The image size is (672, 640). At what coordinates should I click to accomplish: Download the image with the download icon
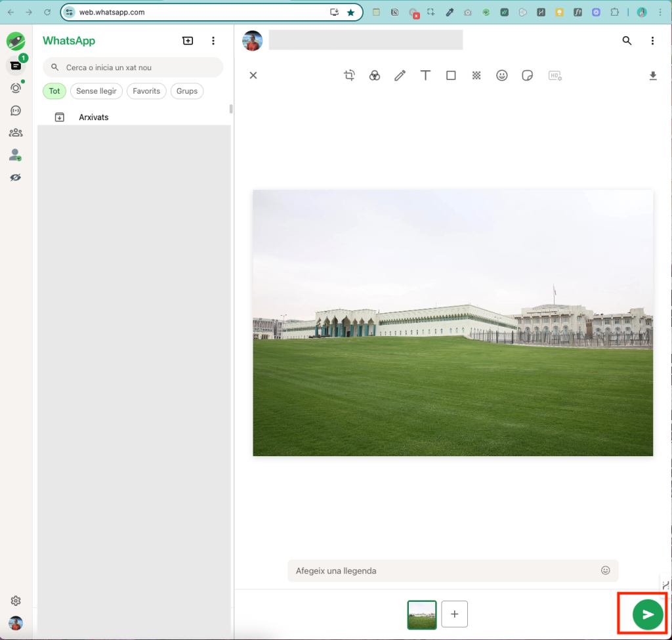652,75
